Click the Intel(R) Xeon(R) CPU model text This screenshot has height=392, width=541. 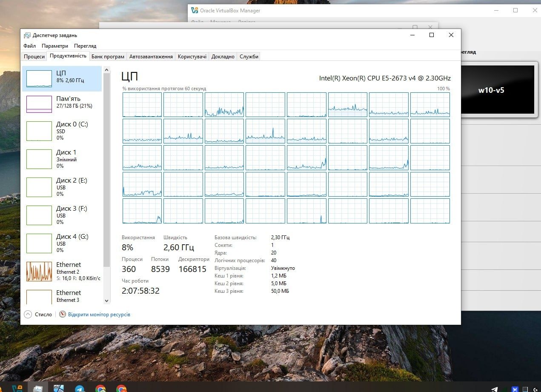click(385, 78)
